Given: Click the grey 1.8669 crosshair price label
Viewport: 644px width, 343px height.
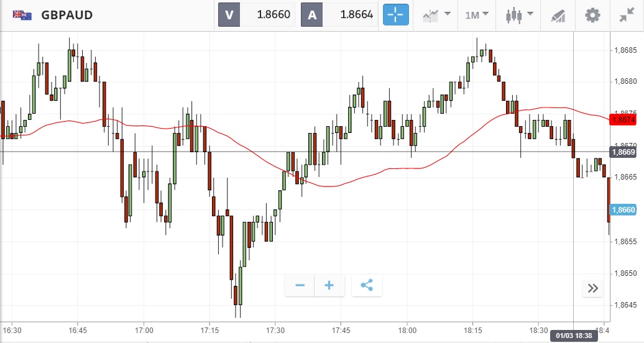Looking at the screenshot, I should tap(623, 152).
